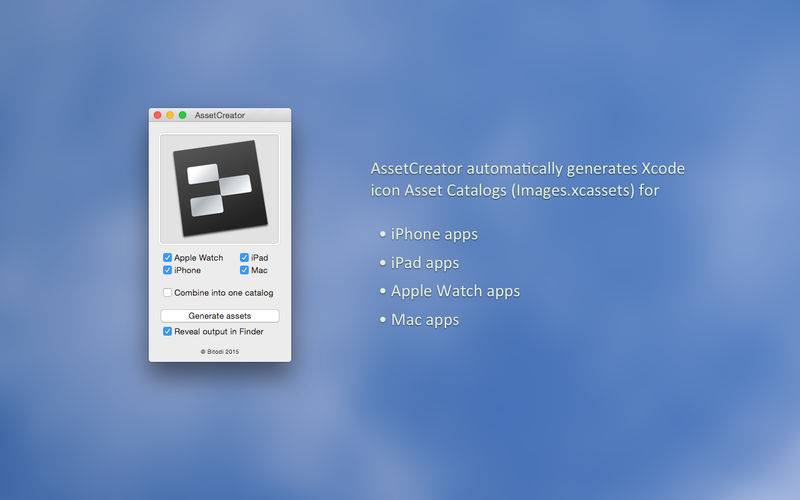Image resolution: width=800 pixels, height=500 pixels.
Task: Zoom the window with the green button
Action: click(x=183, y=116)
